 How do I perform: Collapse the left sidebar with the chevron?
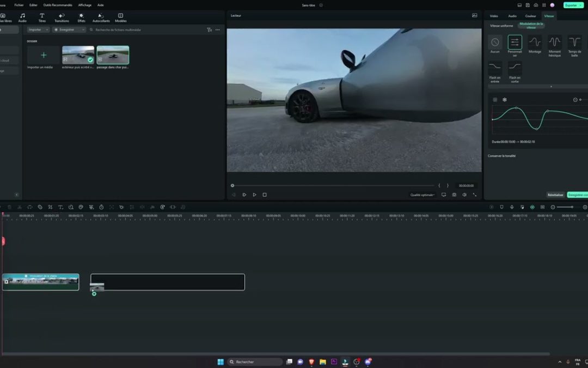(x=16, y=195)
